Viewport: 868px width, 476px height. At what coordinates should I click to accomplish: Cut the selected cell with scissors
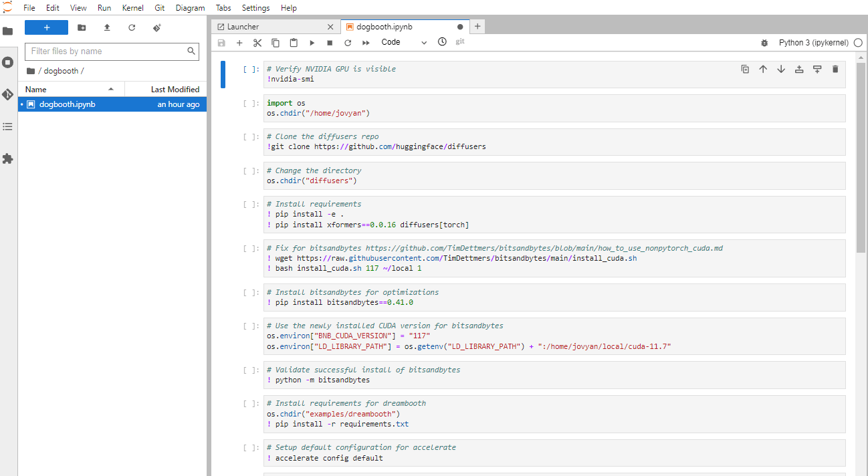257,42
